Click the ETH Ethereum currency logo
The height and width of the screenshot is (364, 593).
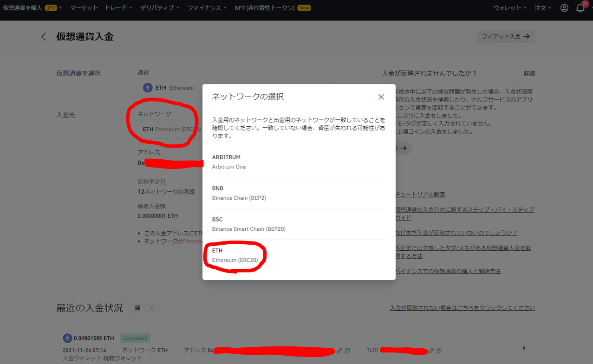point(147,87)
